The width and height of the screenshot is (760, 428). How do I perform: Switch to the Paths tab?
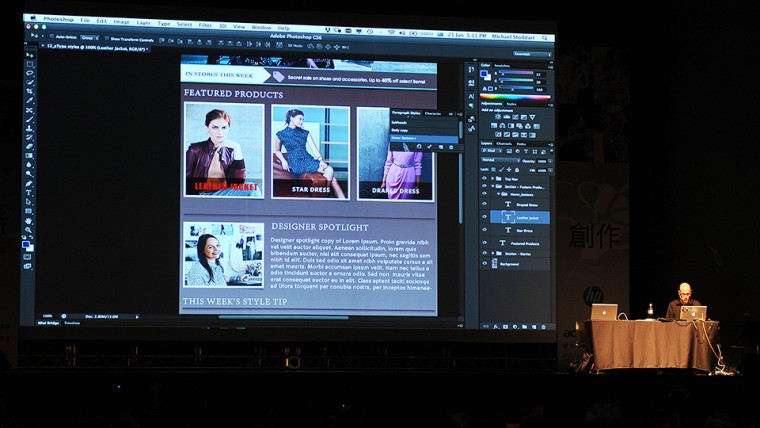coord(521,144)
